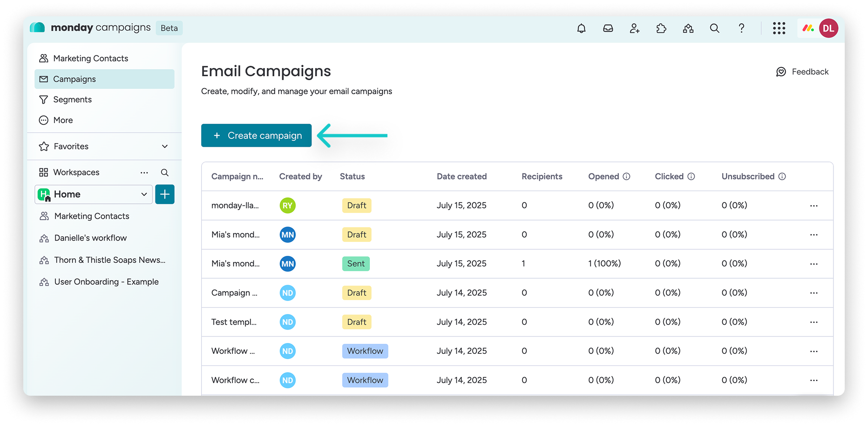
Task: Click the invite members icon
Action: coord(635,28)
